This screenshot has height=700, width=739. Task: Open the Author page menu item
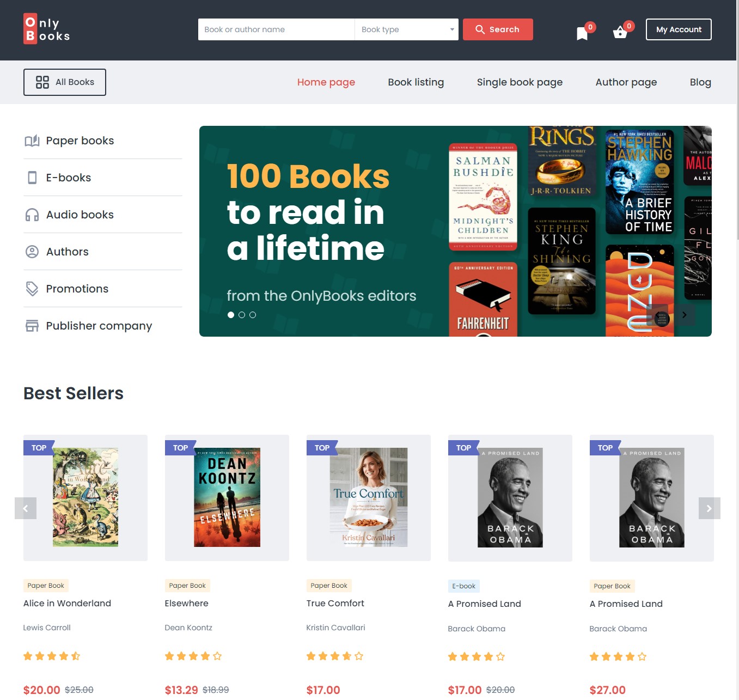point(626,82)
